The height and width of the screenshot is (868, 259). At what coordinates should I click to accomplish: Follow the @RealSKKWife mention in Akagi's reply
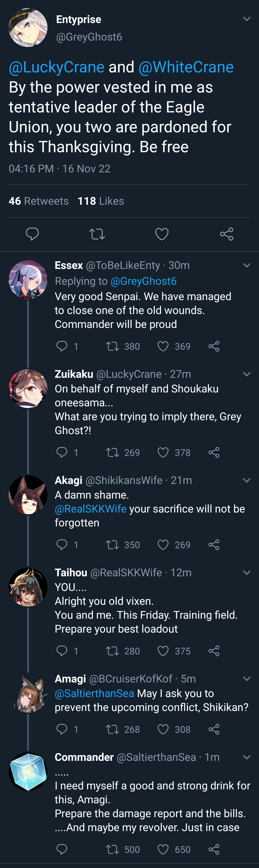tap(91, 509)
